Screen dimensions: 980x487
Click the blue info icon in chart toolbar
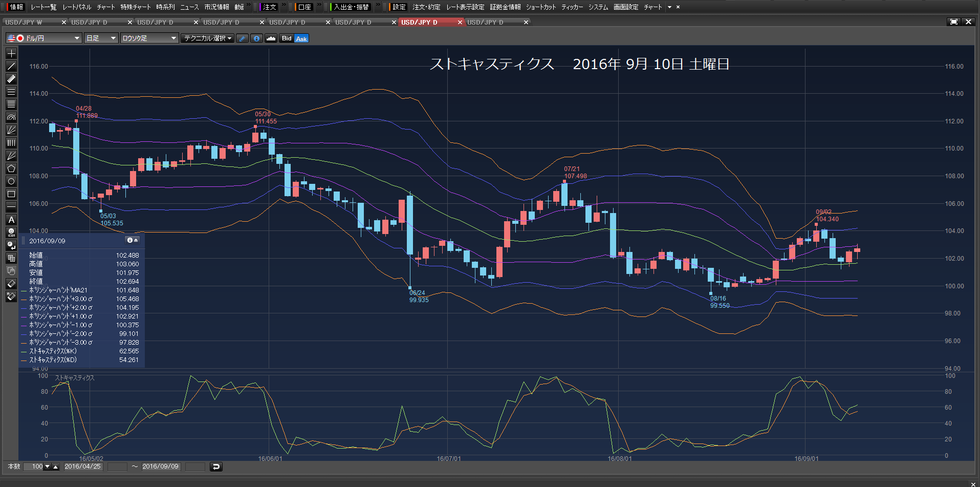256,38
